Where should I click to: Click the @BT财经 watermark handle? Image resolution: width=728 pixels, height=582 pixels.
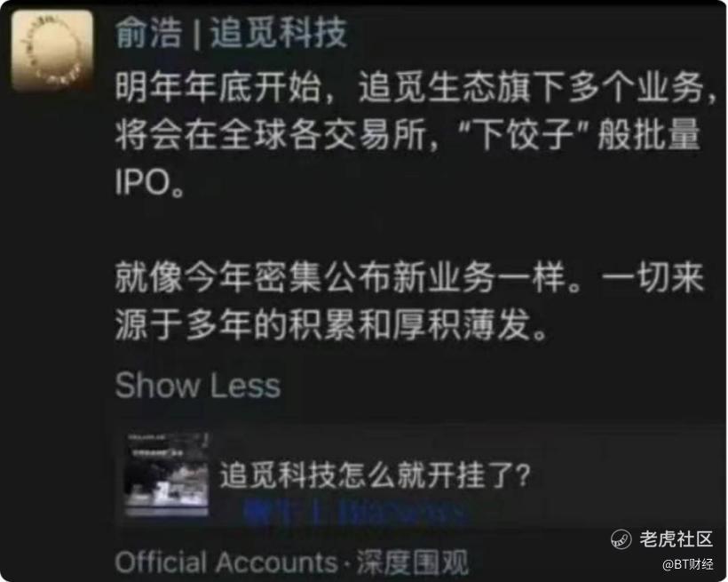[688, 564]
